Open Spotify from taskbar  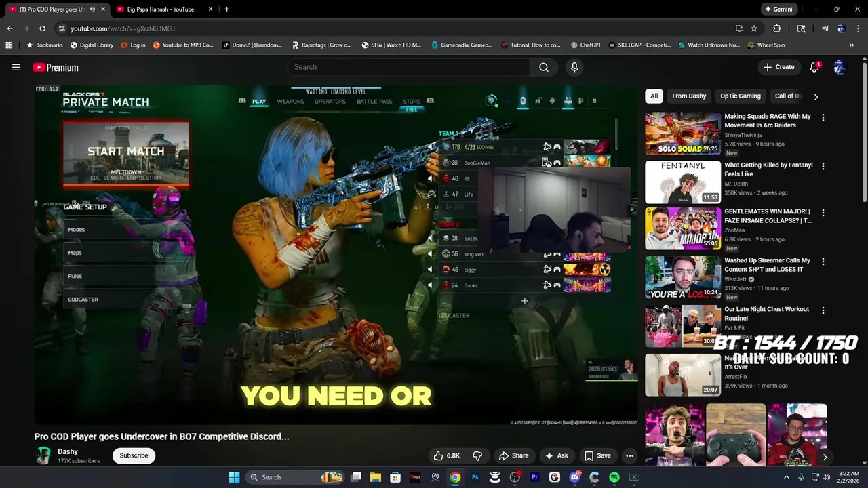[614, 477]
